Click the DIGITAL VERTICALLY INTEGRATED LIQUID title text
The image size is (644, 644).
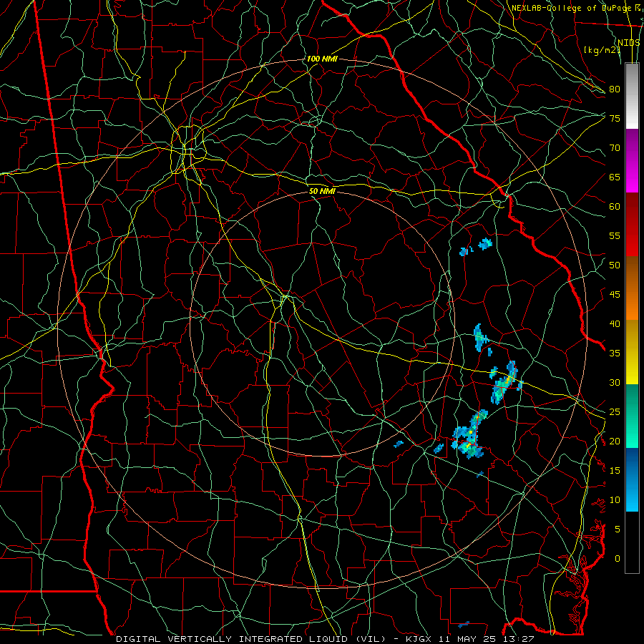251,639
